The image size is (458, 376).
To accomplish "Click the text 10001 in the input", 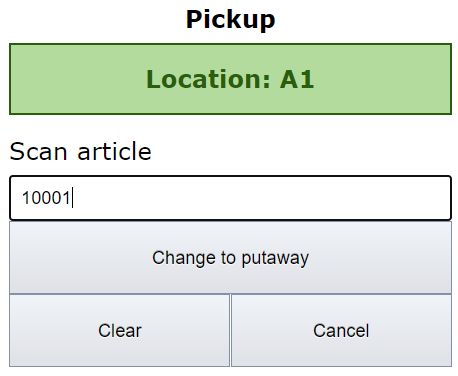I will click(x=46, y=198).
